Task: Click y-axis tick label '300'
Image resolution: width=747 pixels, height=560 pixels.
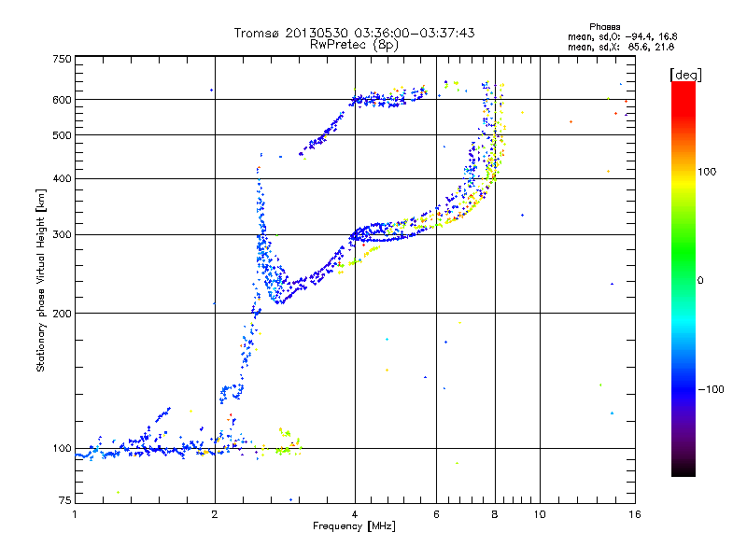Action: pyautogui.click(x=62, y=235)
